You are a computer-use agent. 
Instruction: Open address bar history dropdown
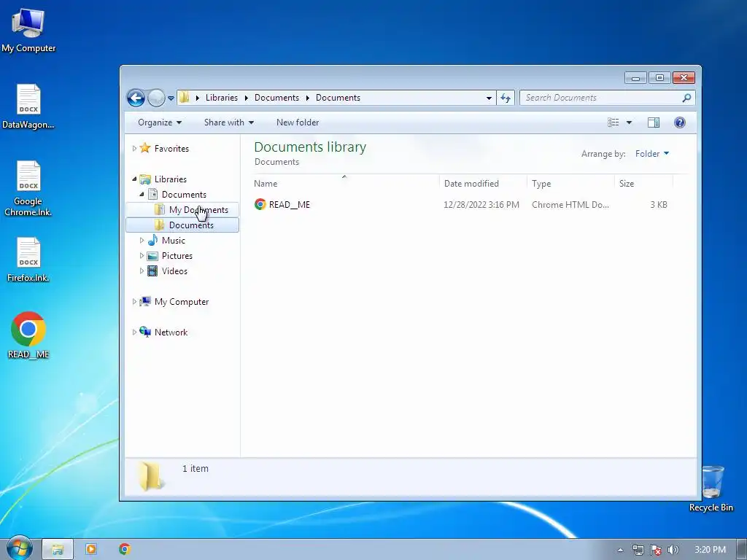coord(489,98)
